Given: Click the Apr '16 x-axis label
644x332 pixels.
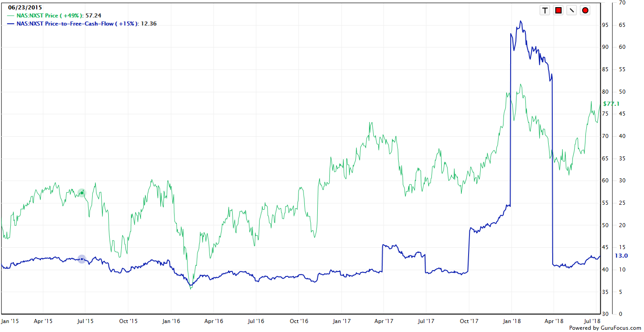Looking at the screenshot, I should [213, 321].
